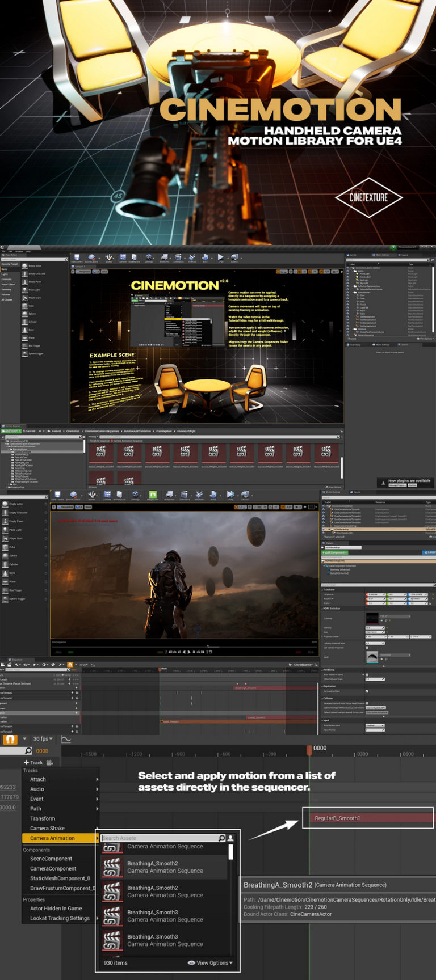Choose Camera Shake in the Tracks menu
436x980 pixels.
(60, 828)
